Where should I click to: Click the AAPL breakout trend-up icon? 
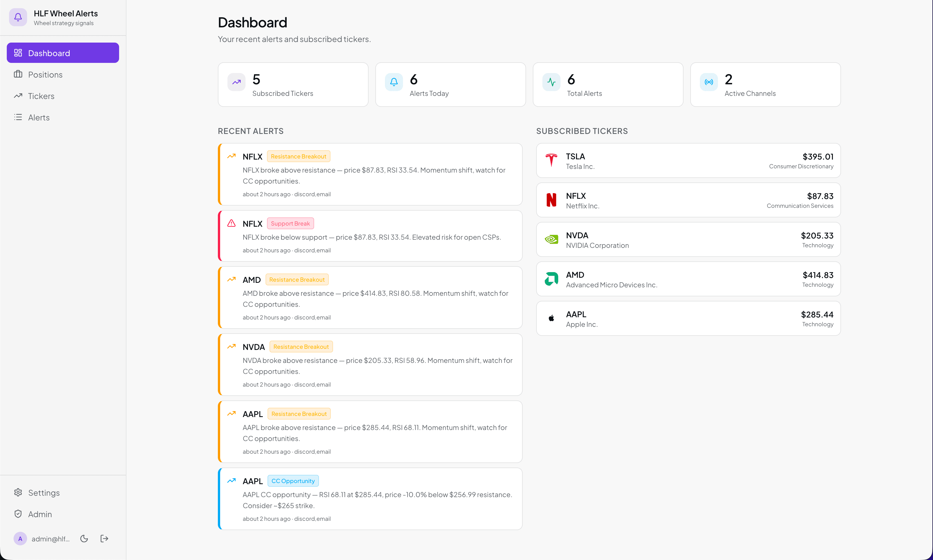click(231, 414)
